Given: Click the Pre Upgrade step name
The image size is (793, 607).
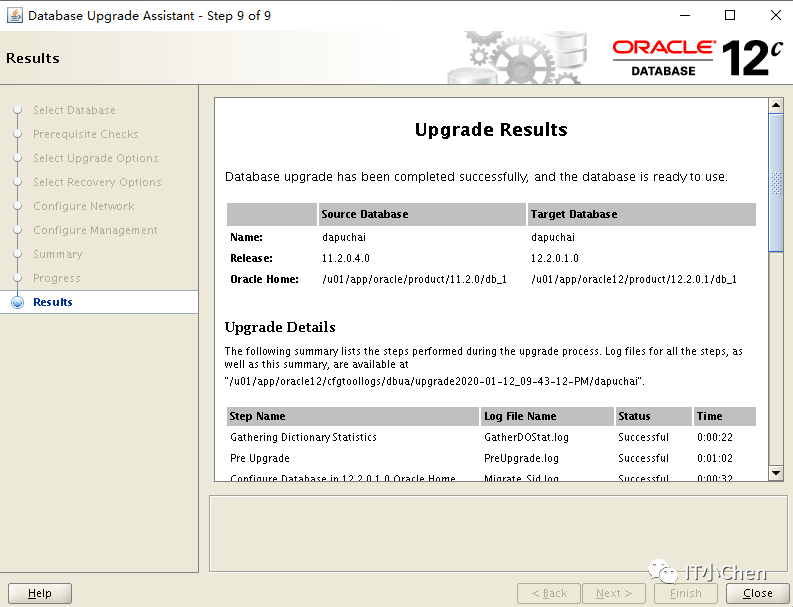Looking at the screenshot, I should click(260, 458).
